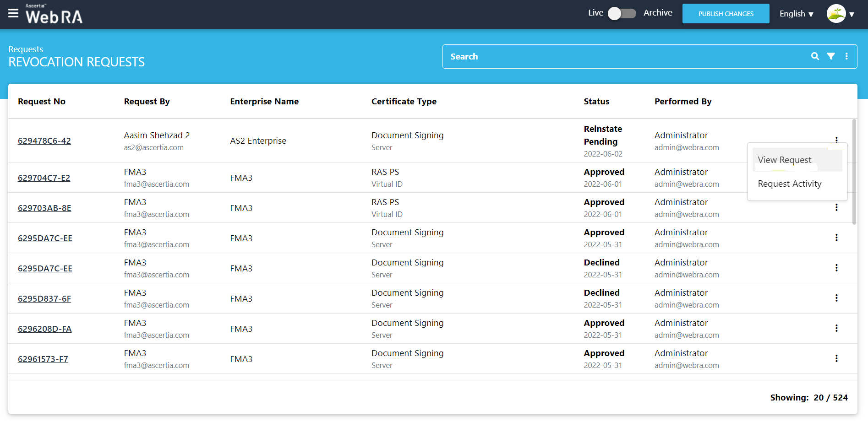
Task: Open search bar more options kebab
Action: pos(846,56)
